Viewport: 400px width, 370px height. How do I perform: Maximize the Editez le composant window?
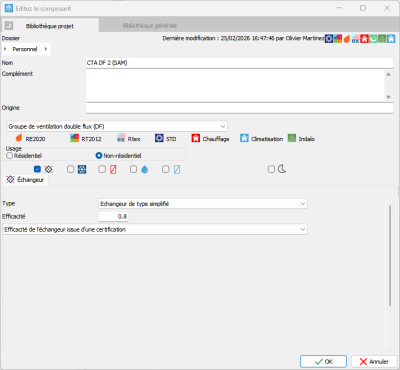click(363, 8)
